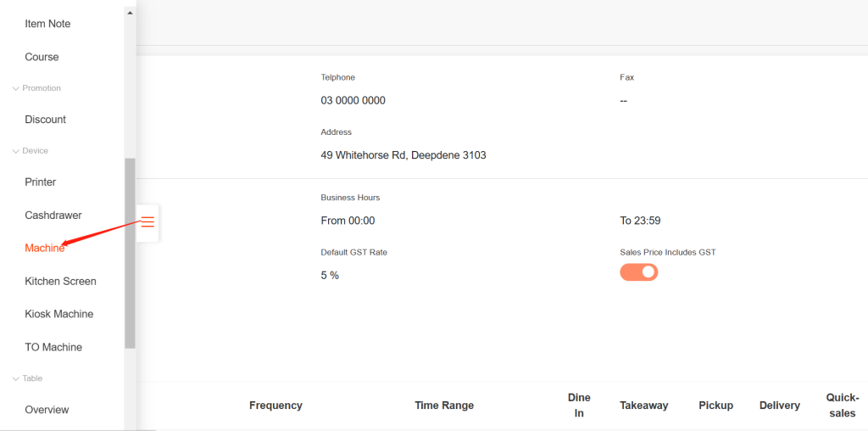This screenshot has height=431, width=868.
Task: Go to Kitchen Screen settings
Action: coord(60,281)
